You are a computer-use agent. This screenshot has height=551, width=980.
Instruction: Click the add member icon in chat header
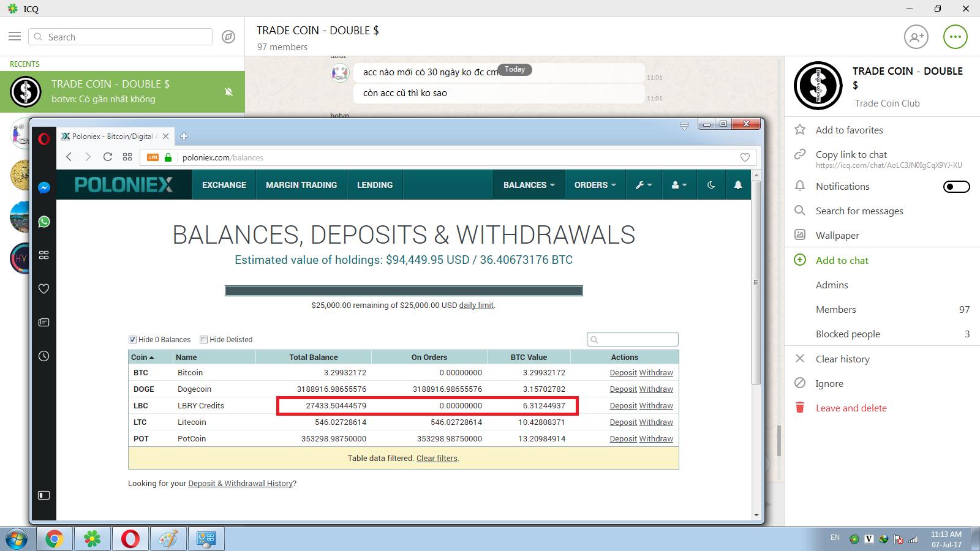(x=916, y=37)
